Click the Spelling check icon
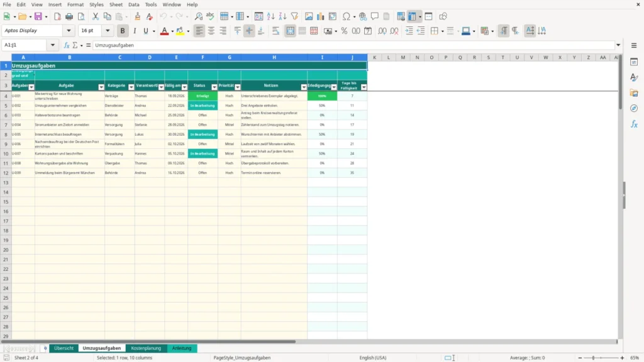Screen dimensions: 644x362 [210, 16]
